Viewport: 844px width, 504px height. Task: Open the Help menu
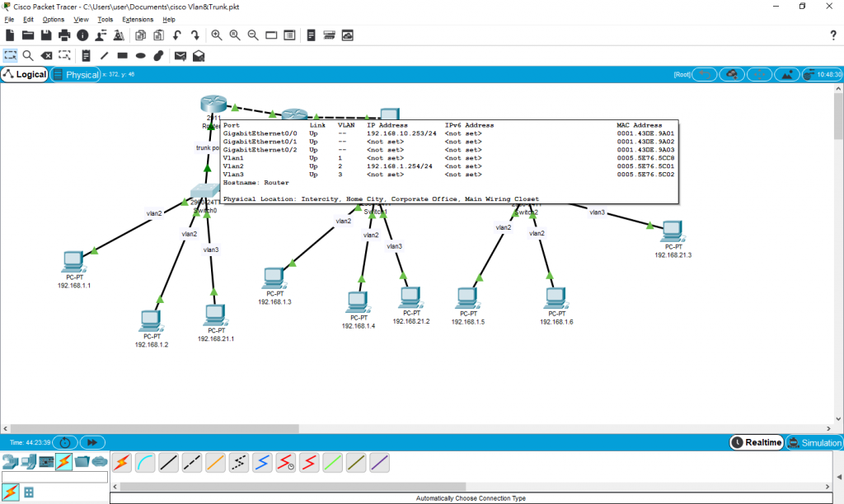(x=168, y=20)
